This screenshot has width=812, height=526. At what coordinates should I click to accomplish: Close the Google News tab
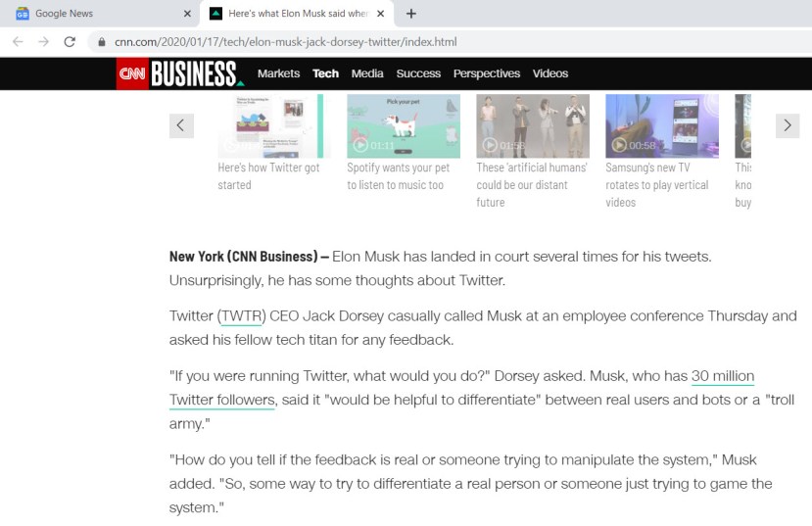188,14
